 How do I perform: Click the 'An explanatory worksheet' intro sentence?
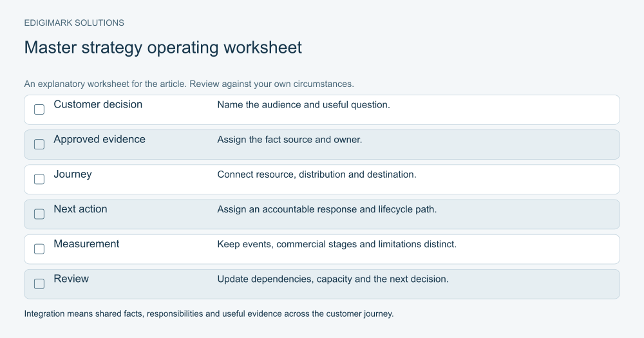(x=189, y=84)
